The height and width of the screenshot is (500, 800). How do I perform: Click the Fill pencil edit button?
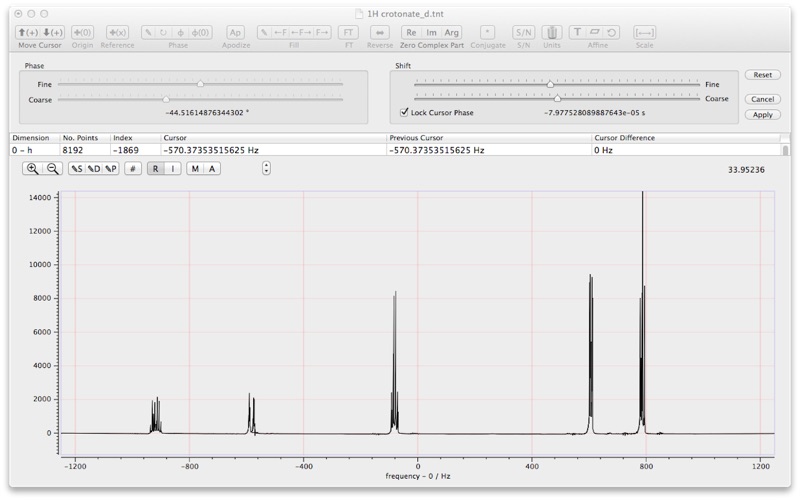[264, 33]
